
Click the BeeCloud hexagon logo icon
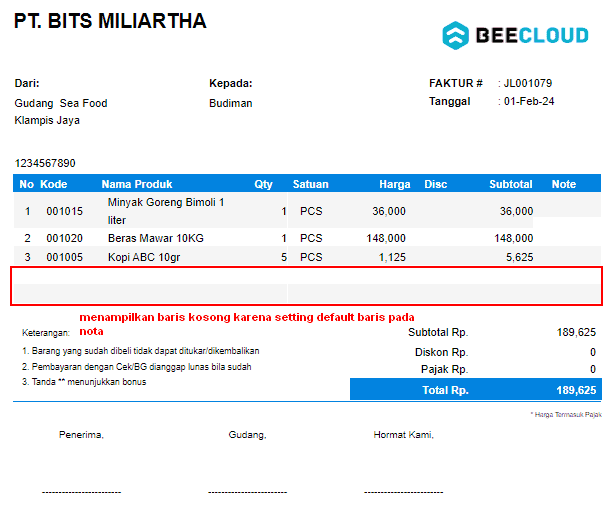[455, 35]
